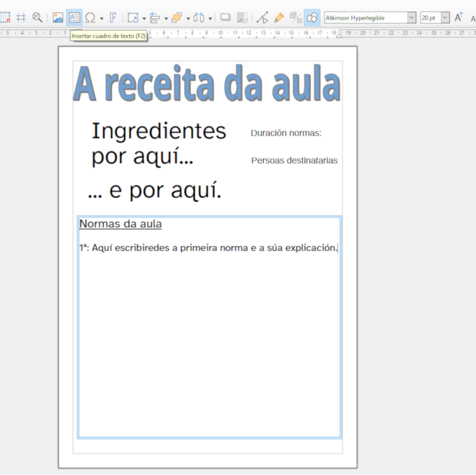Select the font size input field
The height and width of the screenshot is (475, 476).
[430, 17]
